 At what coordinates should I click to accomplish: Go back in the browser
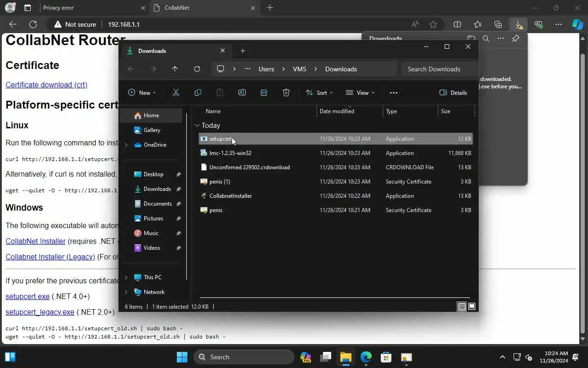(13, 24)
